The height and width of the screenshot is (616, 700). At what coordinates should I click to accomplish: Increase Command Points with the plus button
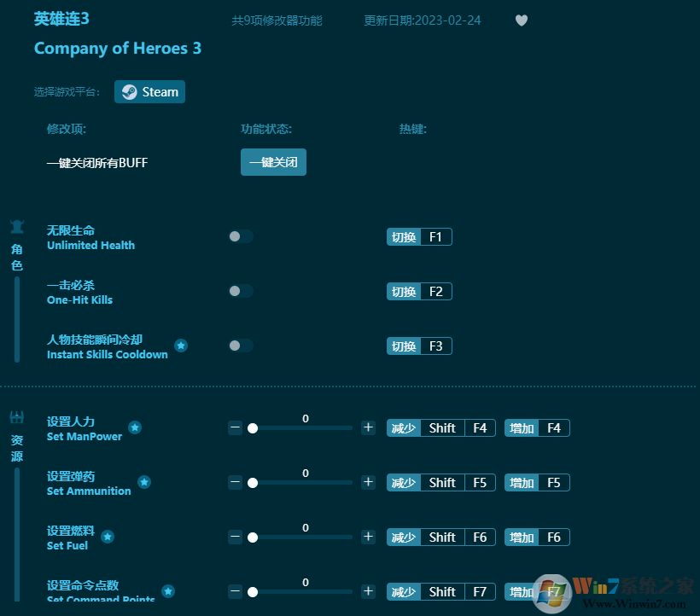[x=368, y=591]
